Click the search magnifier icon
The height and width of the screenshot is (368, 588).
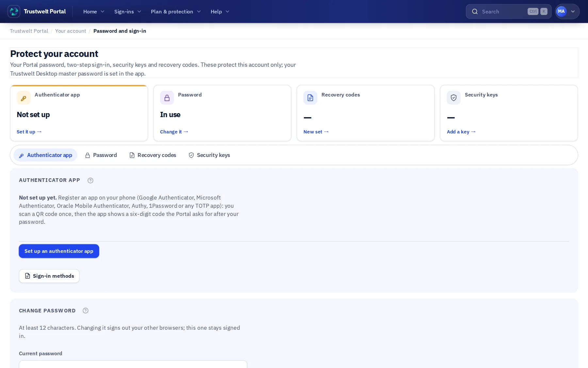[475, 11]
